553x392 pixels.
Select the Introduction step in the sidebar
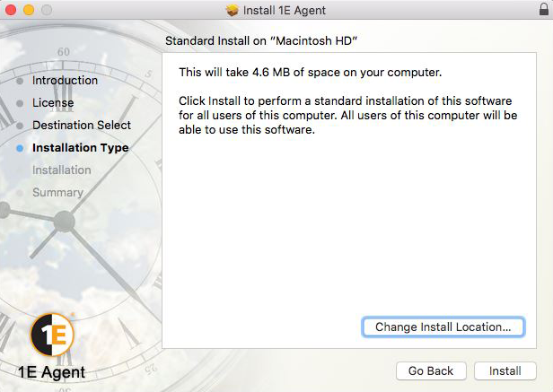[65, 81]
